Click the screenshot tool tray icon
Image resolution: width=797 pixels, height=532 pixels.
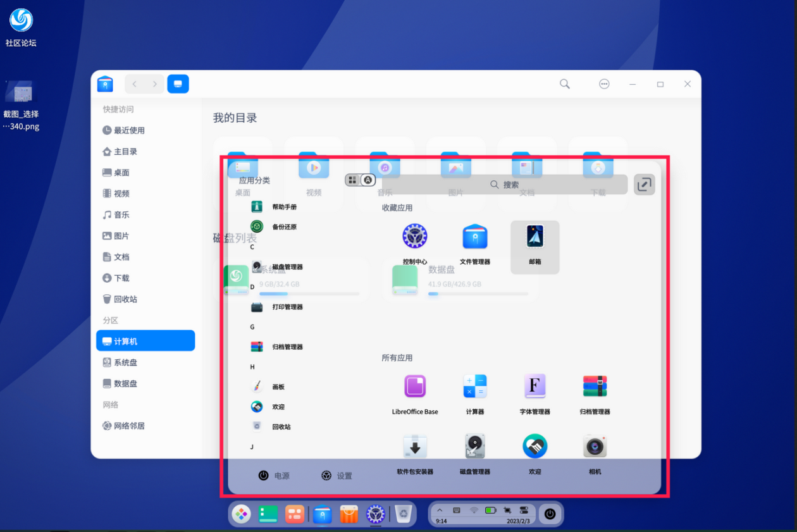click(507, 510)
